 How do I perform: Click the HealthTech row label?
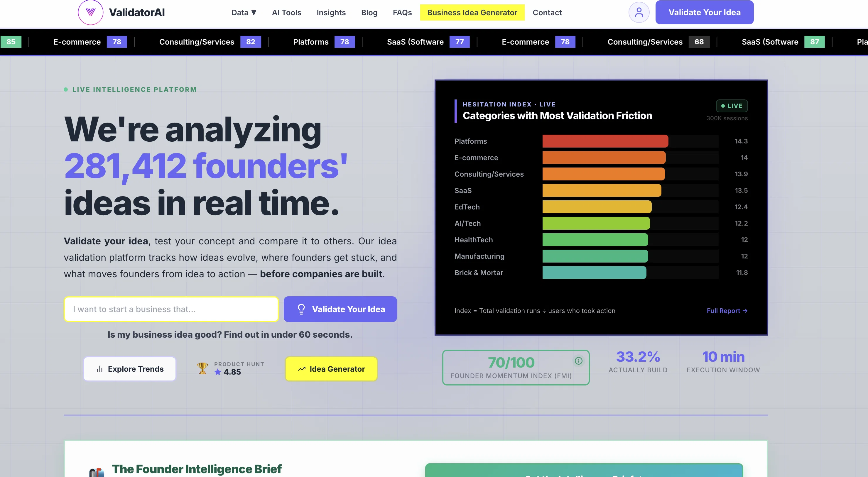coord(473,240)
